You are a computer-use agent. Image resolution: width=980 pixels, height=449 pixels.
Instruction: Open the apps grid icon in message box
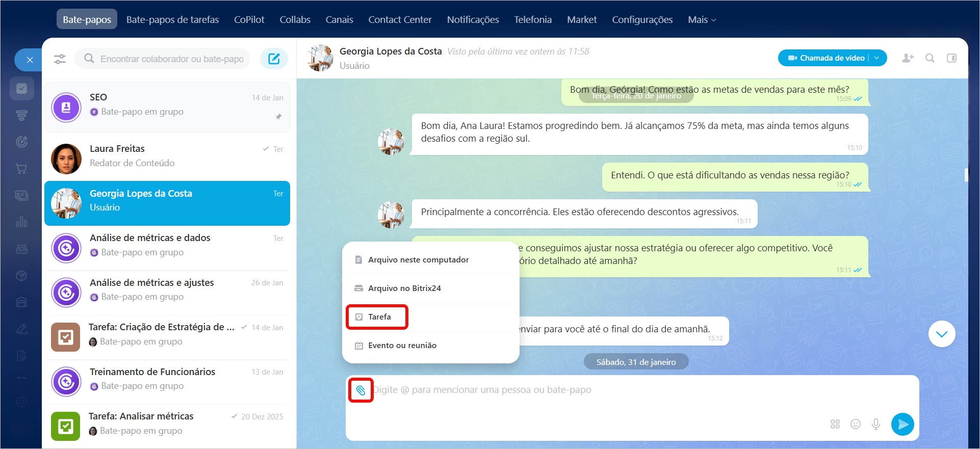click(x=835, y=424)
